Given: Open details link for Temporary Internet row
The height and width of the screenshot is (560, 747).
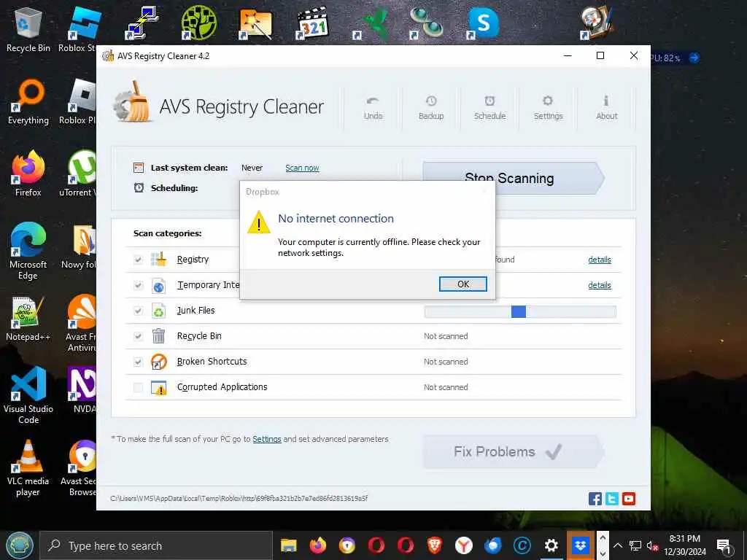Looking at the screenshot, I should 600,285.
